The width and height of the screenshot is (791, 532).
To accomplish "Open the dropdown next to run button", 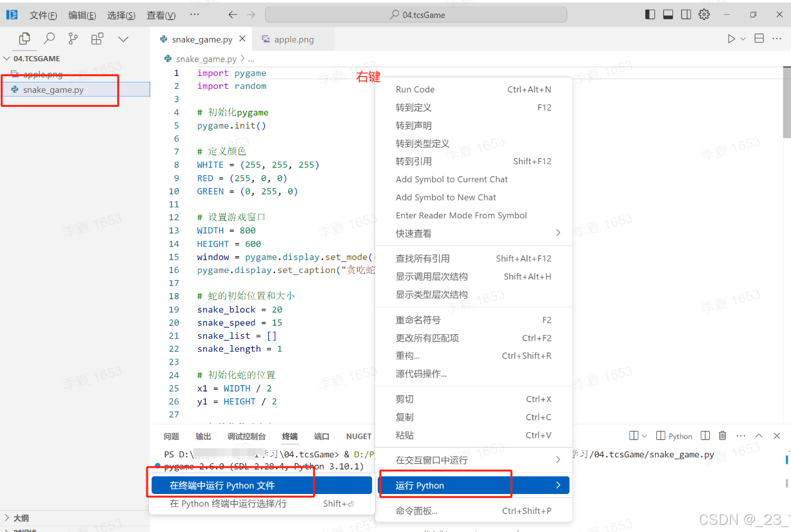I will [x=743, y=39].
